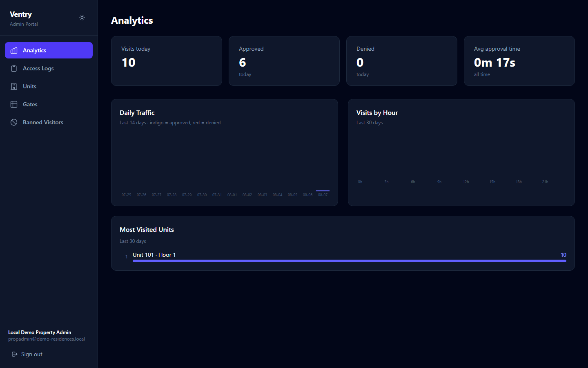Open the Units section
Screen dimensions: 588x368
[x=49, y=86]
